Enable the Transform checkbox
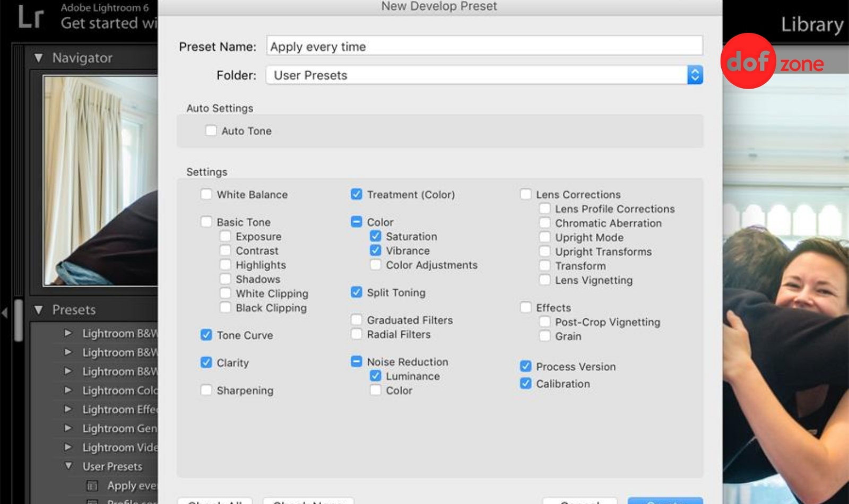Viewport: 849px width, 504px height. 545,266
